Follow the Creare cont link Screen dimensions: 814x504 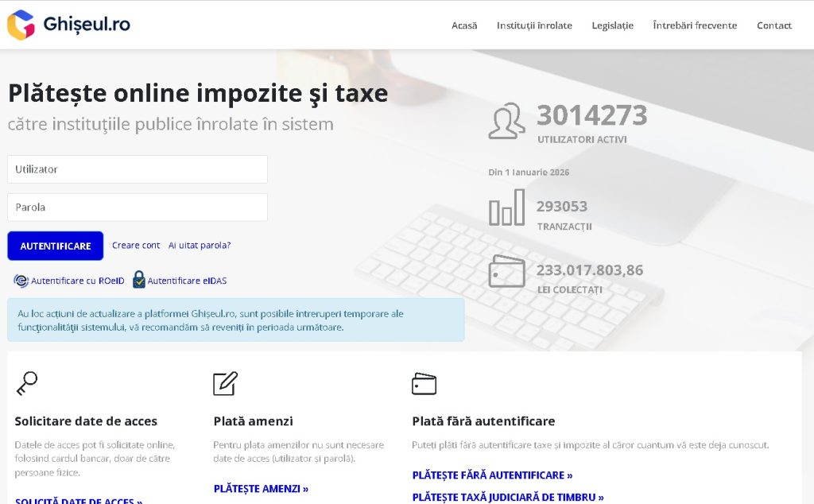pos(136,246)
